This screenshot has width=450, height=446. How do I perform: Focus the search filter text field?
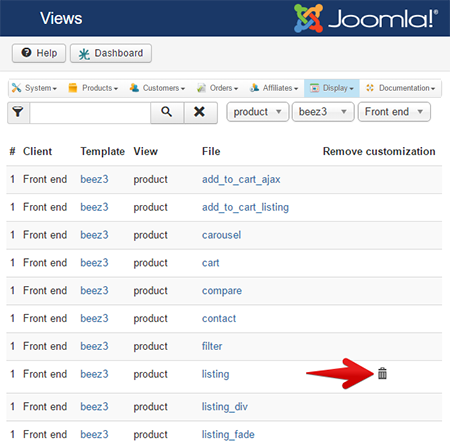[90, 113]
